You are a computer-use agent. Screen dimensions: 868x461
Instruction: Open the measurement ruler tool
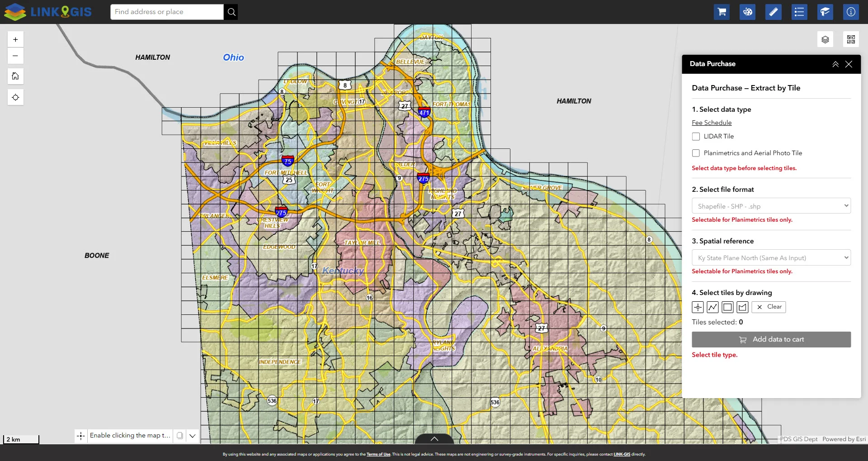[774, 12]
